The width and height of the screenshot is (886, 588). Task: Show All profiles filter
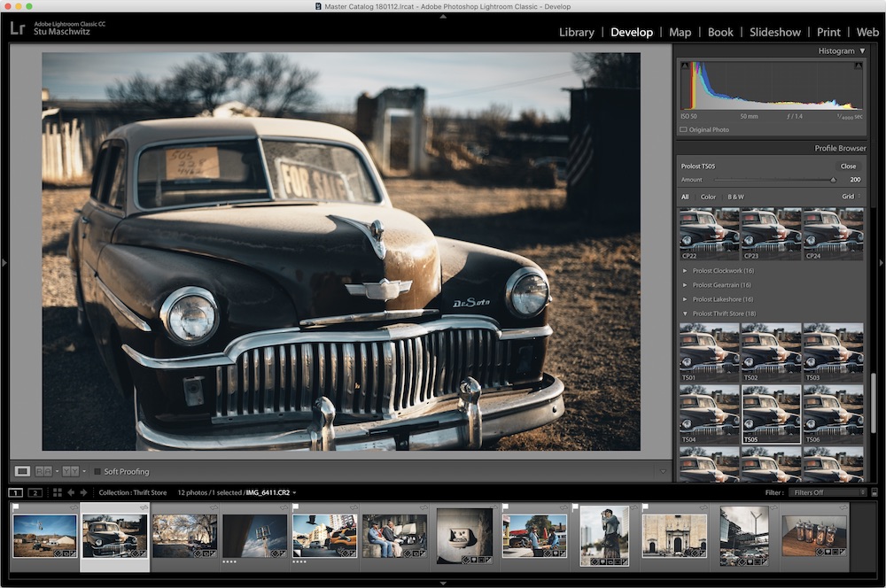[685, 197]
